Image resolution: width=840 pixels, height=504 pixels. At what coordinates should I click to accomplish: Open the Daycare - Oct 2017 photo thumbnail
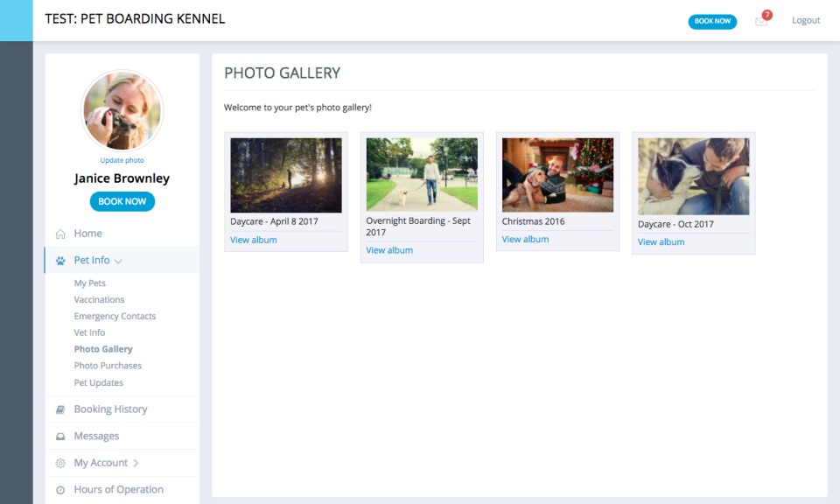tap(693, 174)
